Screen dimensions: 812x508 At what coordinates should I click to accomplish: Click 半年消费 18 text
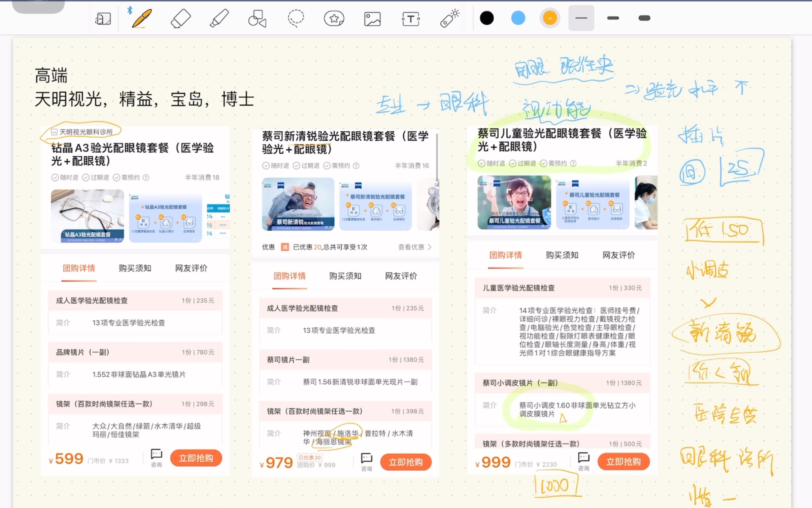coord(202,178)
